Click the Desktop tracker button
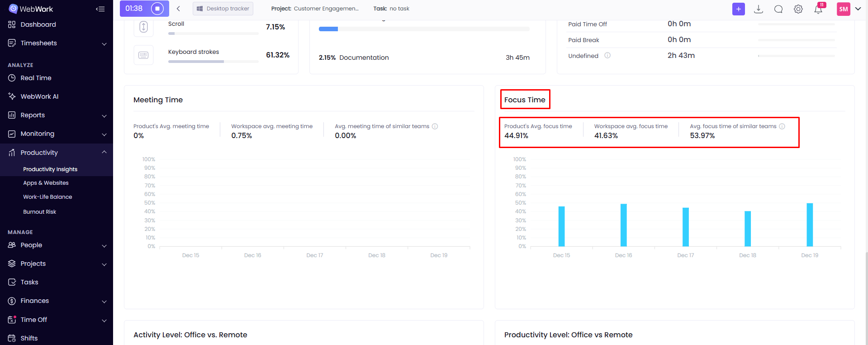 point(223,9)
